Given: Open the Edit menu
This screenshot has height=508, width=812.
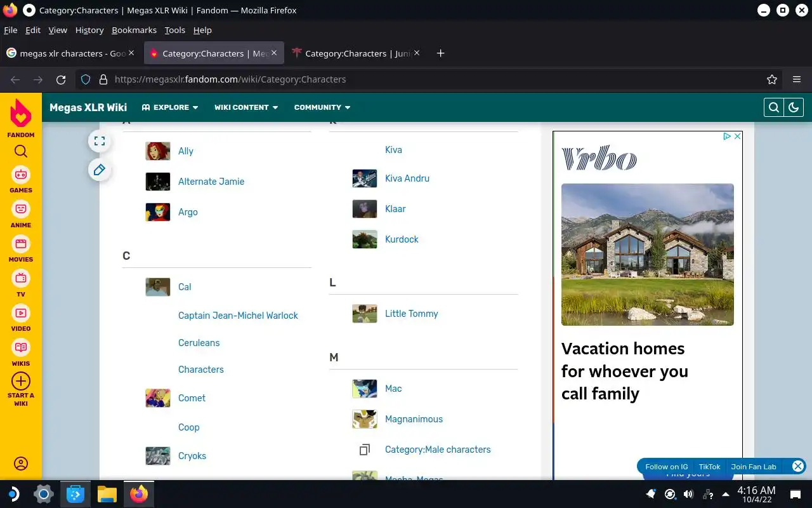Looking at the screenshot, I should [x=33, y=30].
